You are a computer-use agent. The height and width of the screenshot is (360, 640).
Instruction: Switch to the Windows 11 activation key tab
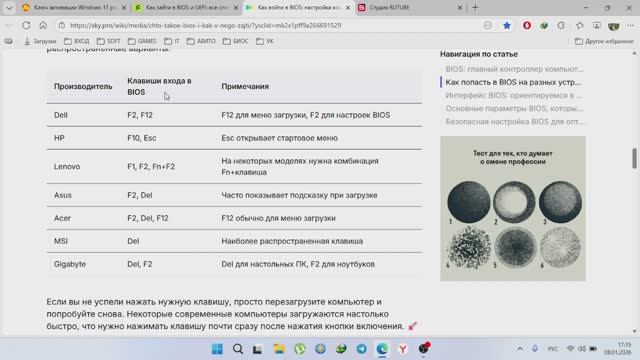click(x=73, y=7)
